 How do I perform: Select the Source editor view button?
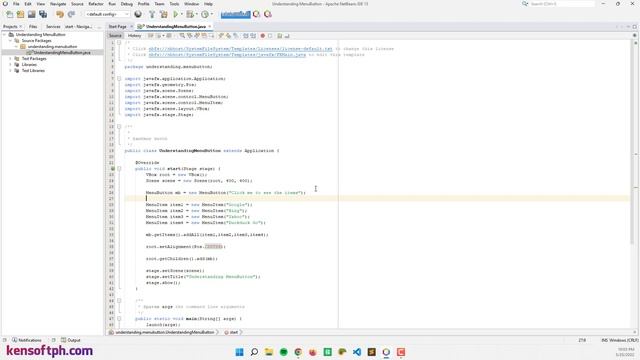[x=115, y=36]
